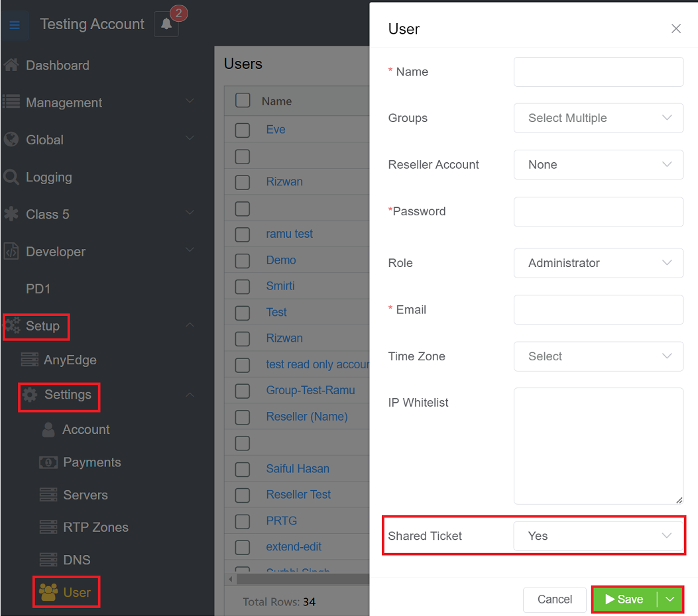Click the DNS server icon
Screen dimensions: 698x616
(x=48, y=560)
